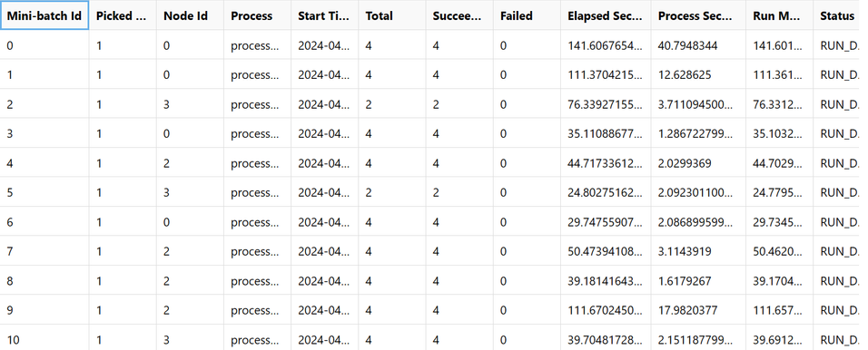The image size is (868, 350).
Task: Select elapsed seconds cell 141.6067654
Action: coord(606,45)
